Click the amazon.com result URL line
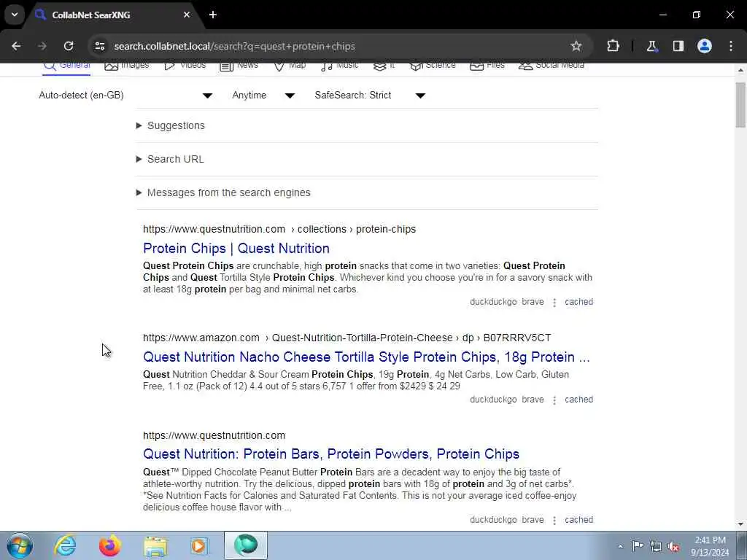Screen dimensions: 747x560 coord(347,338)
